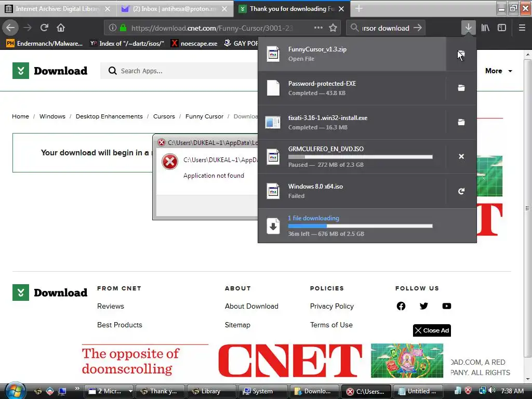Click the Windows Start orb
This screenshot has width=532, height=399.
click(x=15, y=390)
